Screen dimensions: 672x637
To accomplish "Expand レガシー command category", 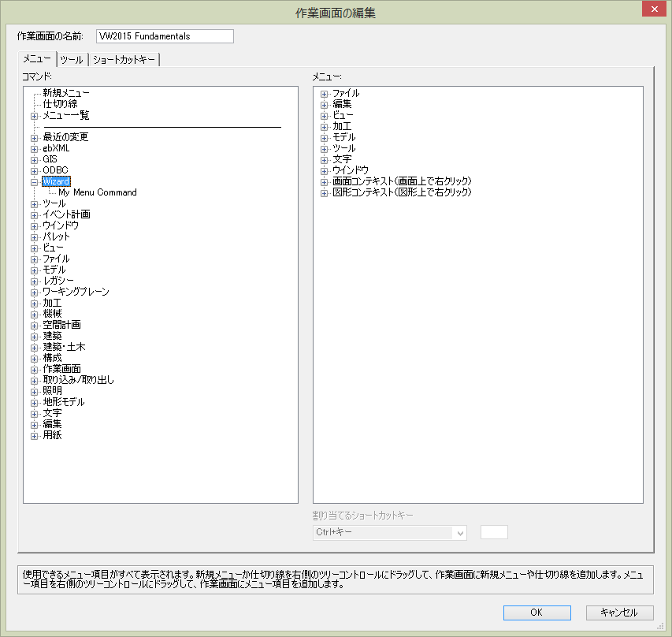I will [35, 281].
